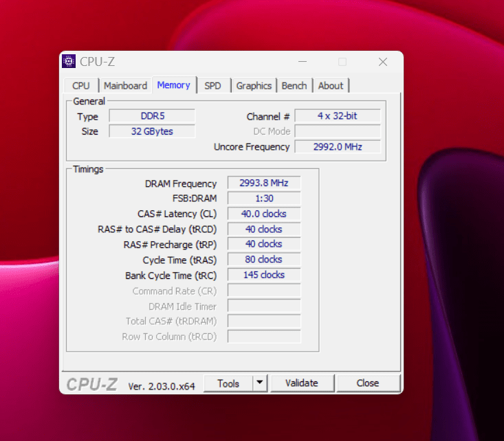
Task: Click the DDR5 memory type field
Action: pyautogui.click(x=152, y=115)
